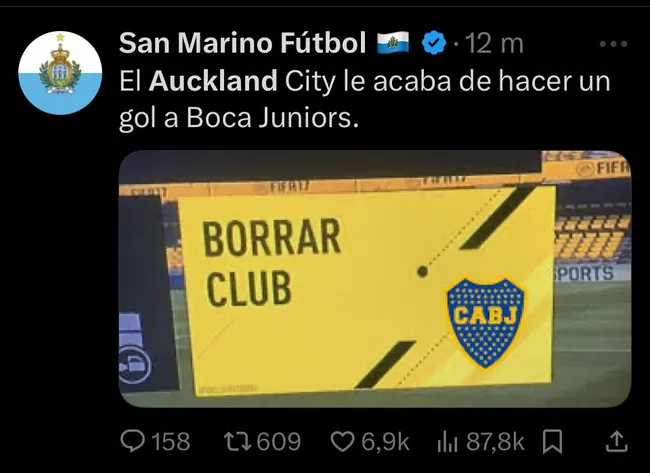This screenshot has height=473, width=650.
Task: Click the share upload icon
Action: tap(616, 441)
